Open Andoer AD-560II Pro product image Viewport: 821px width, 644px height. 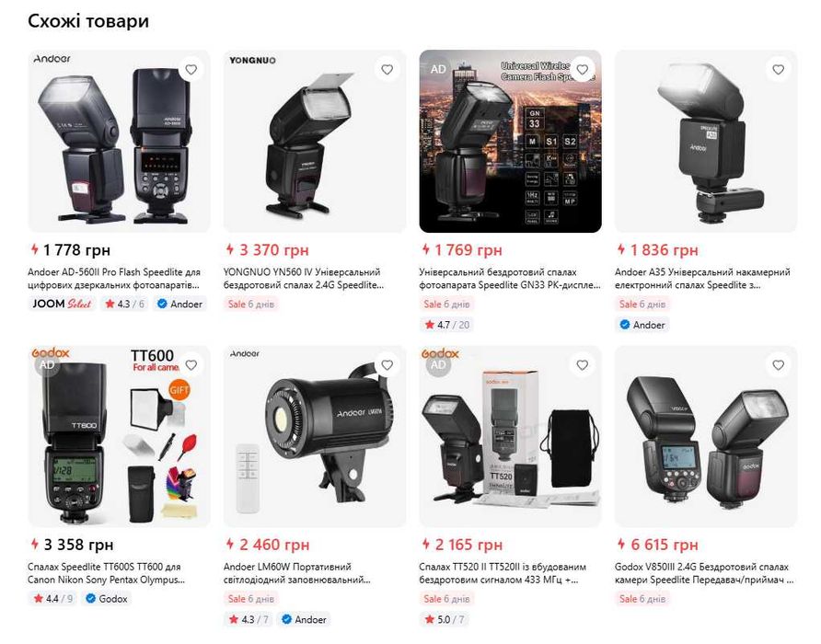pos(119,142)
